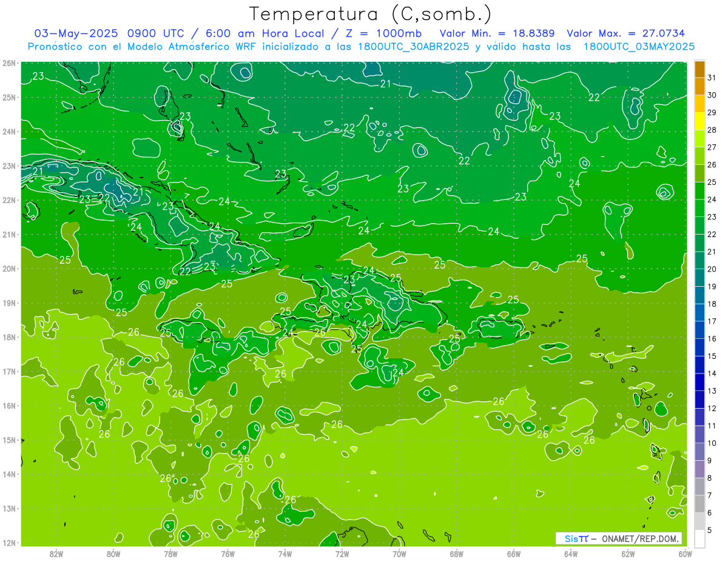Click the legend color band between 30 and 31
Screen dimensions: 728x562
click(699, 87)
